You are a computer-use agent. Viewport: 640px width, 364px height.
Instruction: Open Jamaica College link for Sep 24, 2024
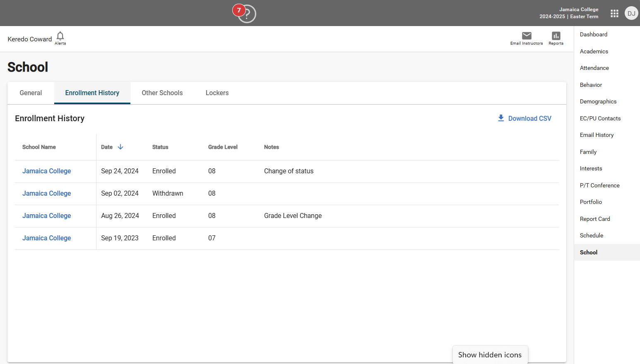(47, 171)
